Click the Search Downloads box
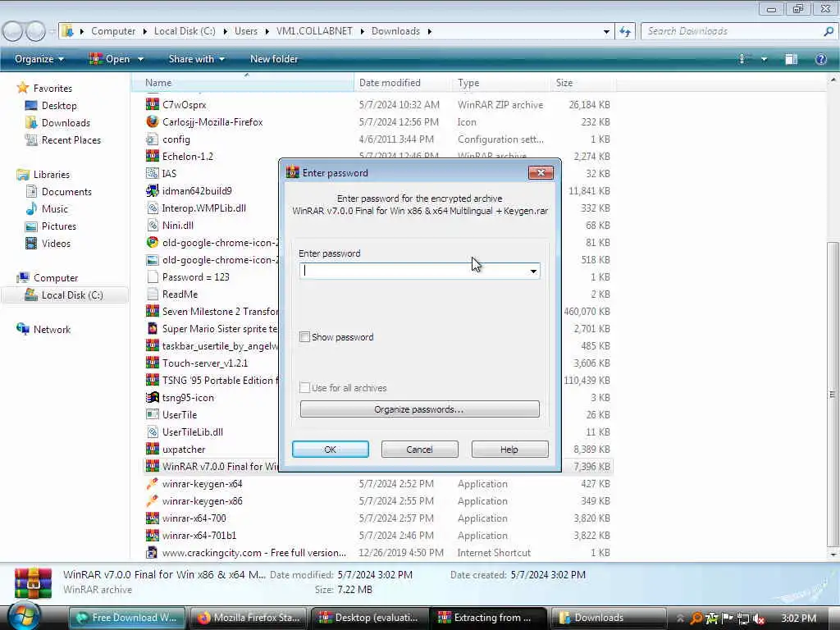 [732, 31]
